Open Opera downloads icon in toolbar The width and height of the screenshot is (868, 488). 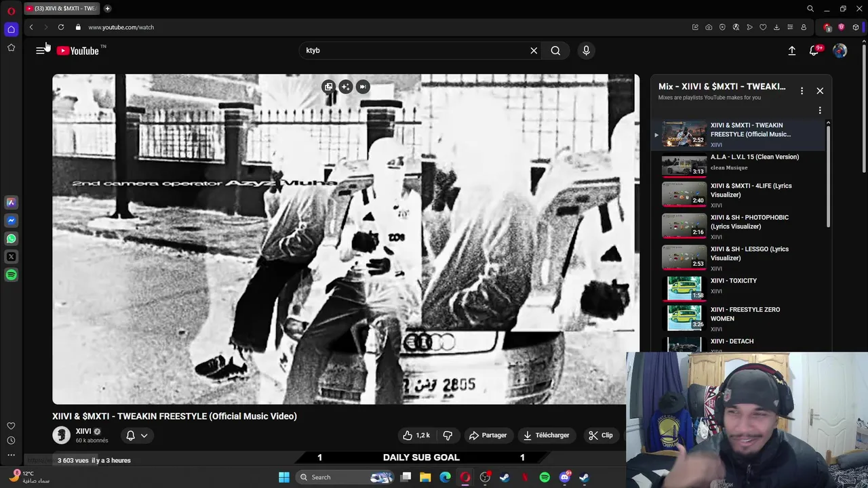(776, 27)
